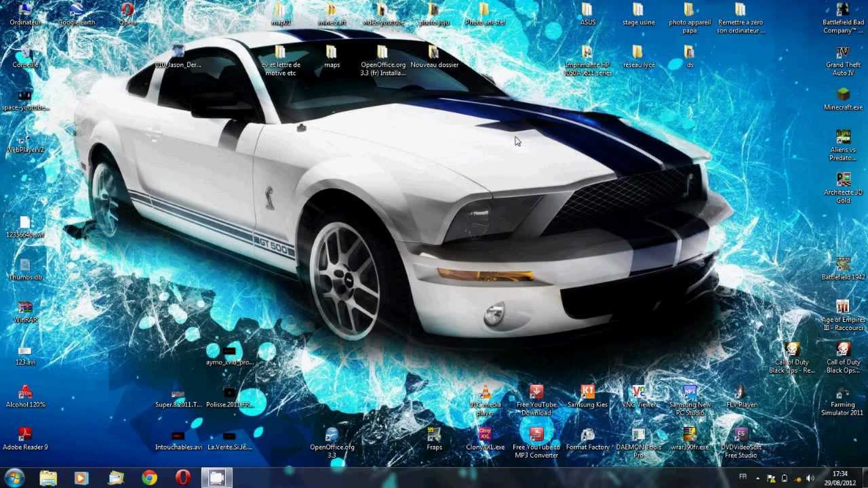
Task: Open the volume control in tray
Action: click(810, 479)
